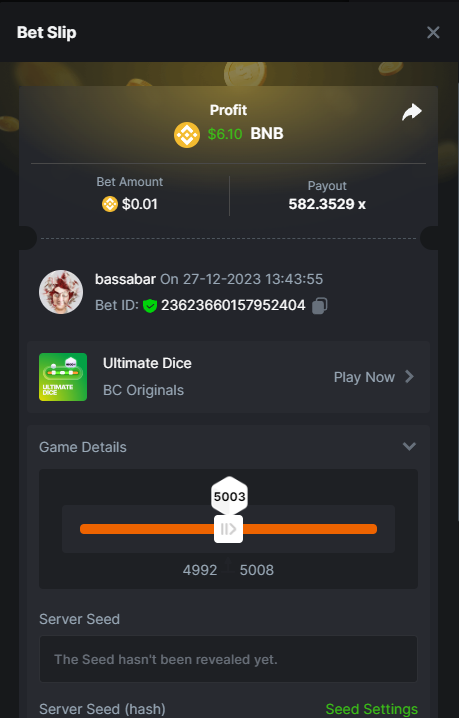
Task: Open Seed Settings link
Action: pyautogui.click(x=372, y=709)
